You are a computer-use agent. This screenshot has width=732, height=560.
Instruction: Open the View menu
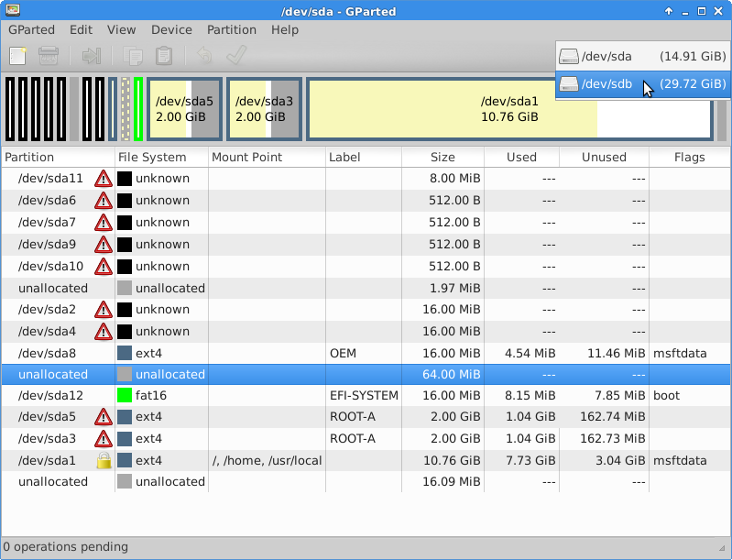pos(121,30)
